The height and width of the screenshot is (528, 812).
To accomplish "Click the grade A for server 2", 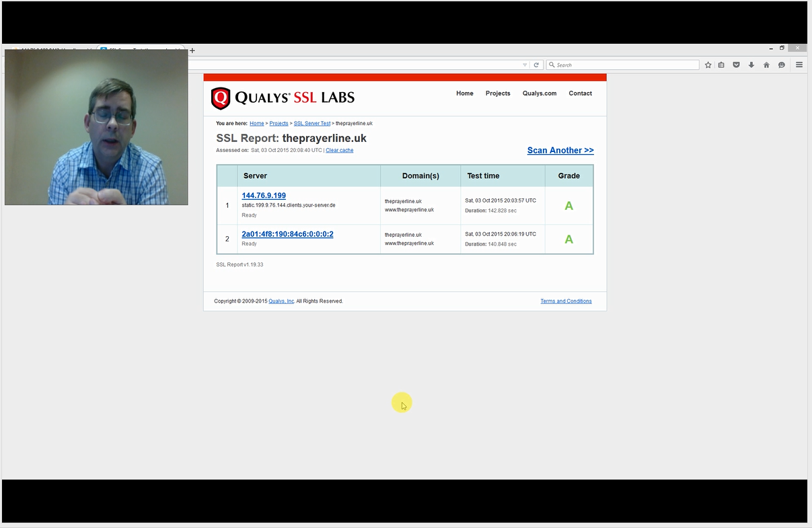I will click(569, 239).
